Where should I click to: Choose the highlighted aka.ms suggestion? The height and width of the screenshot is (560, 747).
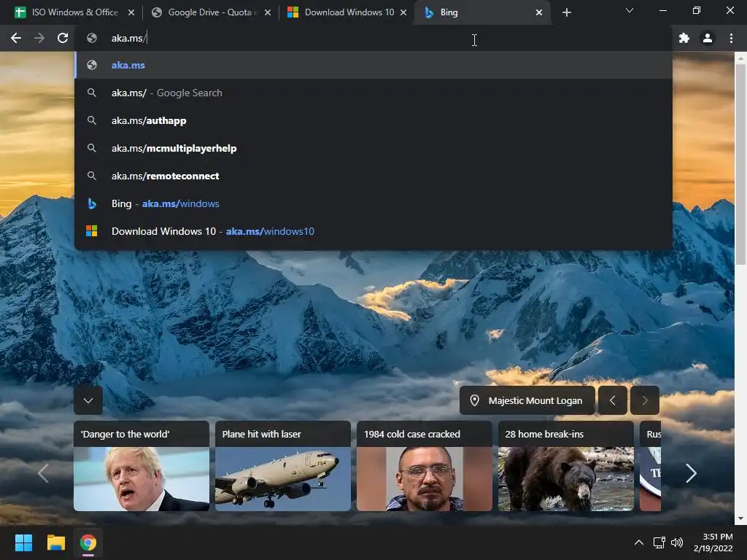click(x=374, y=65)
